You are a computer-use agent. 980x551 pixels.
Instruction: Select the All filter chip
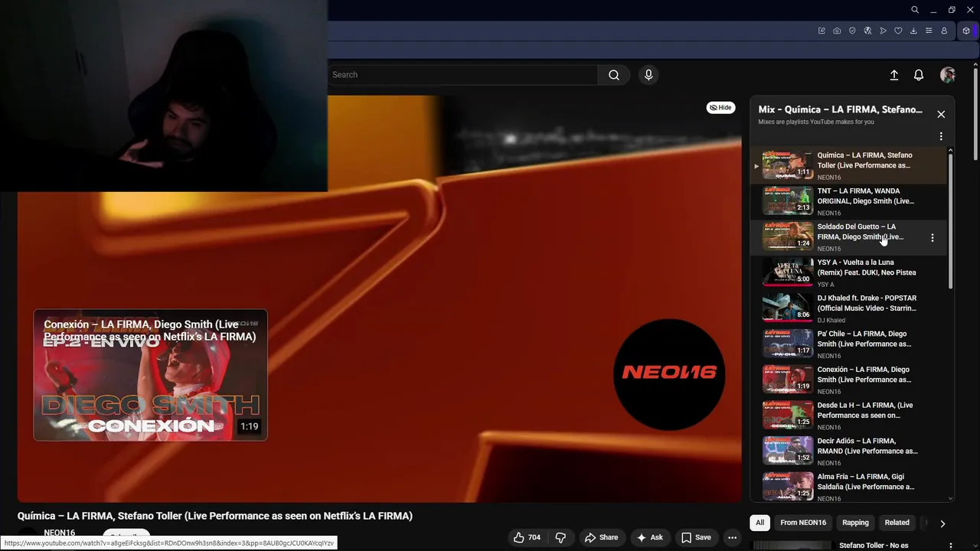[x=759, y=523]
